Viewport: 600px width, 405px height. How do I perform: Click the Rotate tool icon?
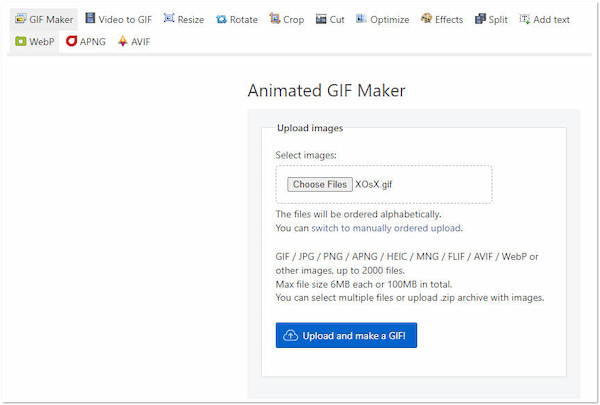[221, 19]
